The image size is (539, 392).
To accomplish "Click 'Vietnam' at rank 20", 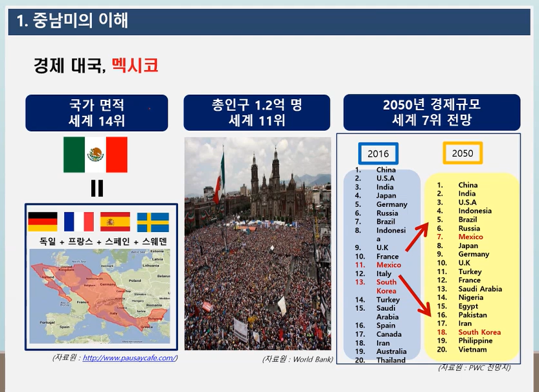I will (x=472, y=349).
